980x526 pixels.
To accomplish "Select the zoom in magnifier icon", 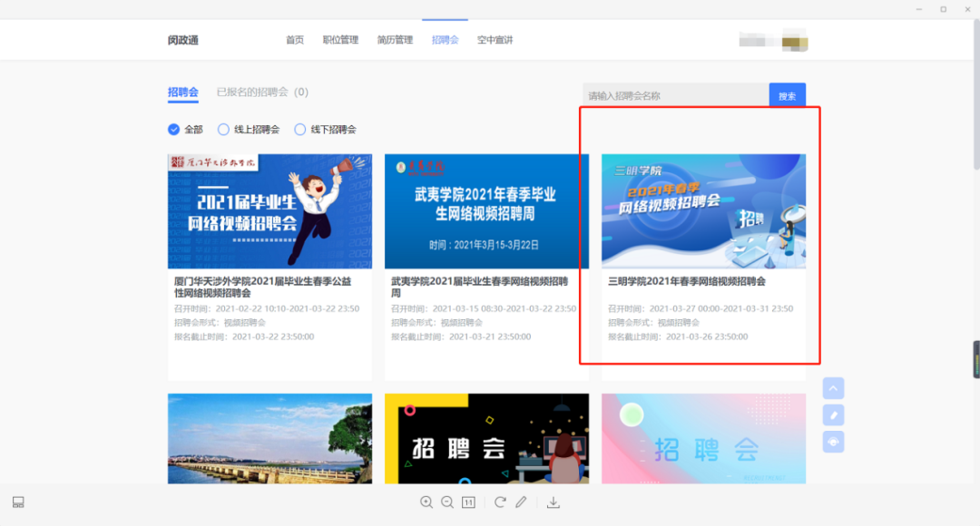I will (x=426, y=502).
